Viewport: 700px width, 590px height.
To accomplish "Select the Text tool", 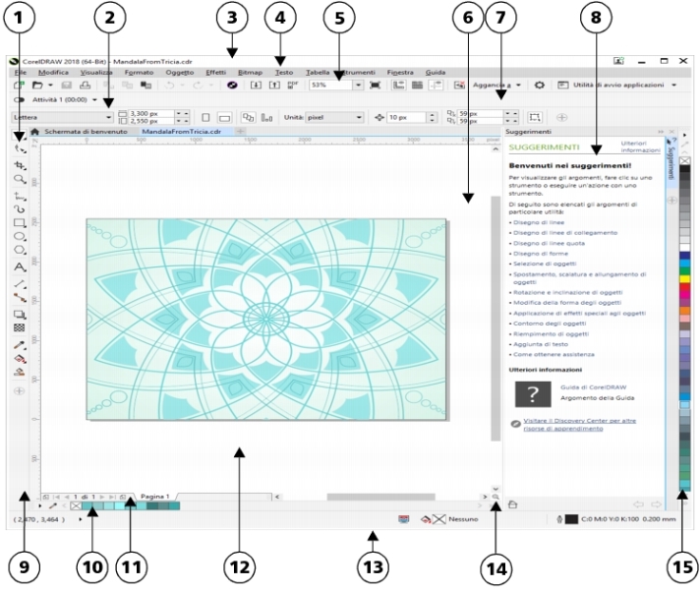I will click(x=20, y=266).
